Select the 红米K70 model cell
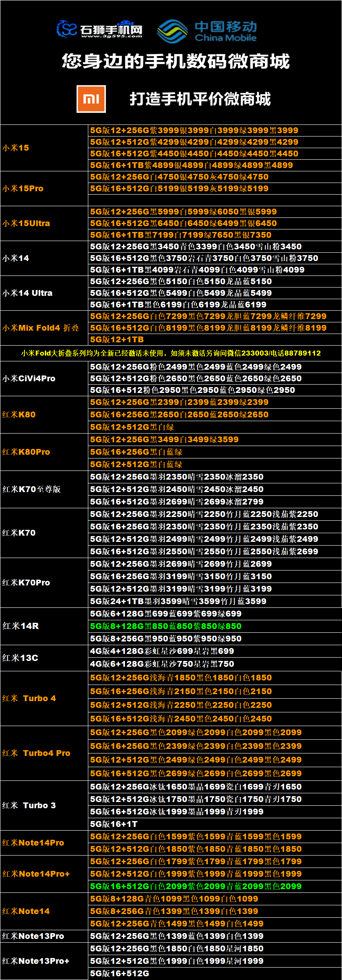The height and width of the screenshot is (980, 342). click(x=44, y=533)
